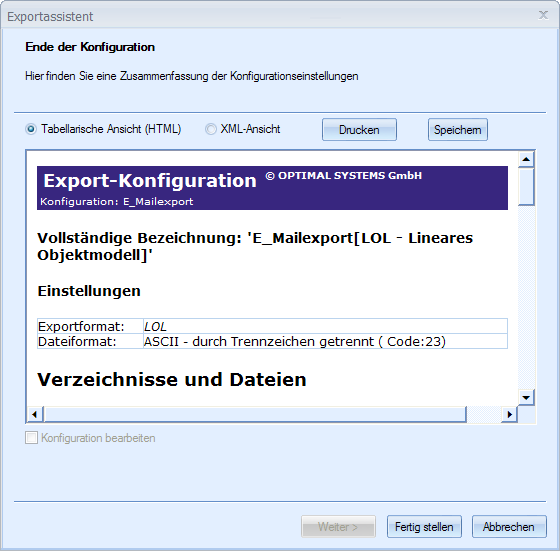The image size is (560, 551).
Task: Finish wizard with Fertig stellen
Action: [424, 526]
